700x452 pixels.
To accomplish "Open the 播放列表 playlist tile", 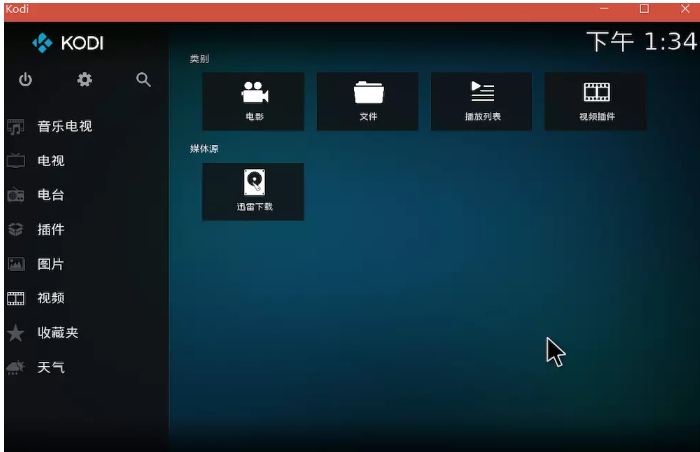I will [x=482, y=101].
